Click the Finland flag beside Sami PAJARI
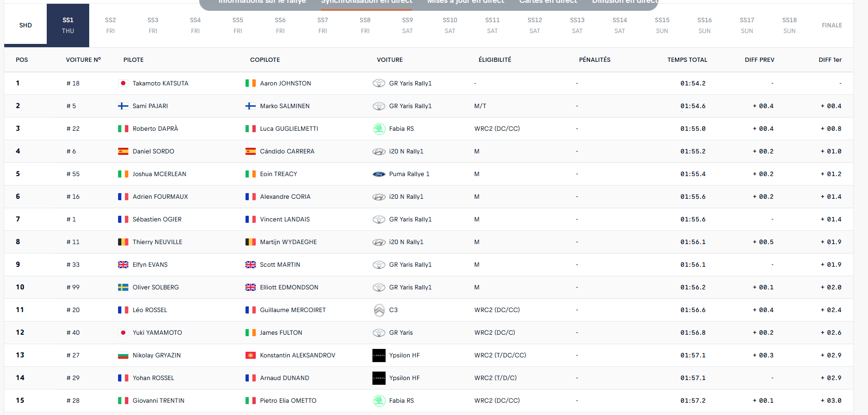This screenshot has width=868, height=415. (x=123, y=106)
